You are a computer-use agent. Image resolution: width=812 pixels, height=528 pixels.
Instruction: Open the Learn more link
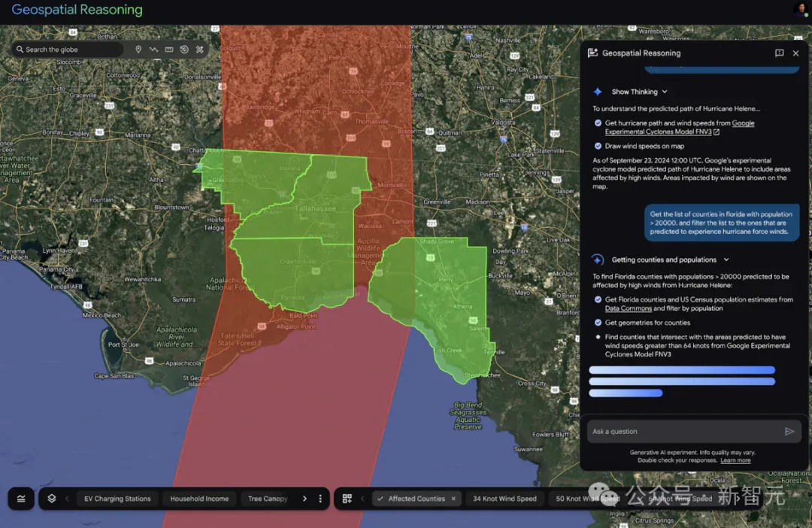point(735,460)
